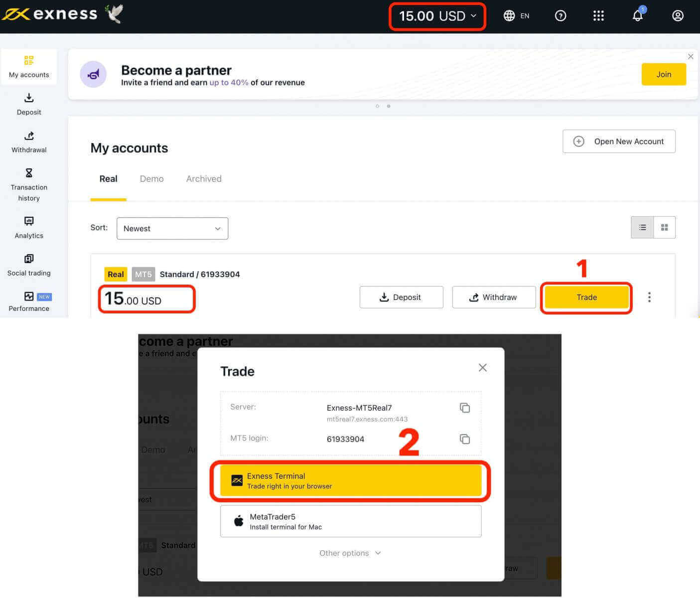Launch Exness Terminal in browser
The height and width of the screenshot is (598, 700).
click(351, 481)
